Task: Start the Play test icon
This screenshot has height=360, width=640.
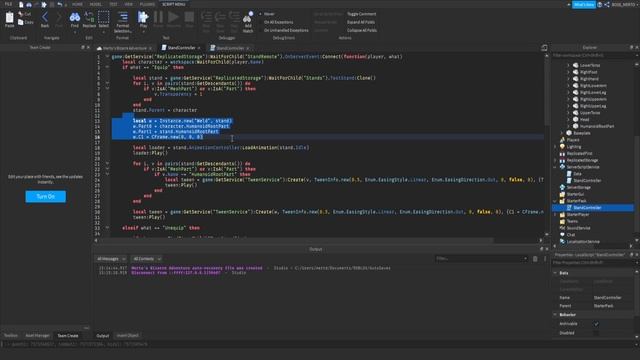Action: [x=143, y=17]
